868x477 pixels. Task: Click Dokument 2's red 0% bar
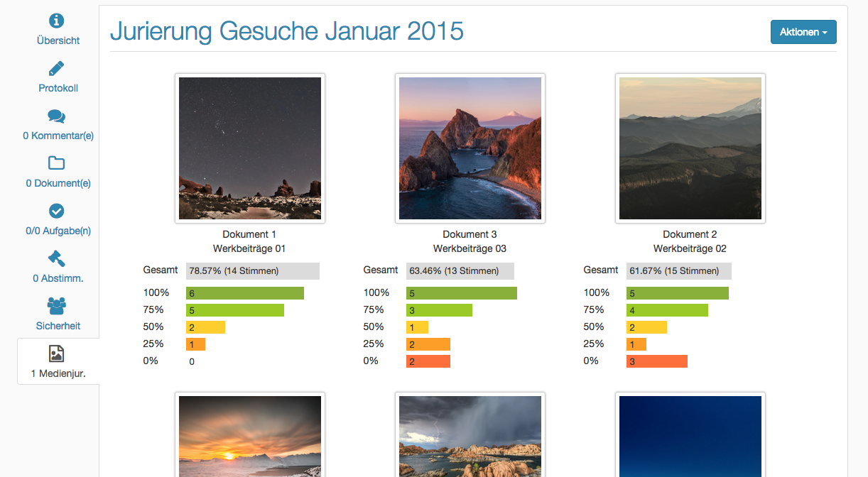click(x=657, y=361)
